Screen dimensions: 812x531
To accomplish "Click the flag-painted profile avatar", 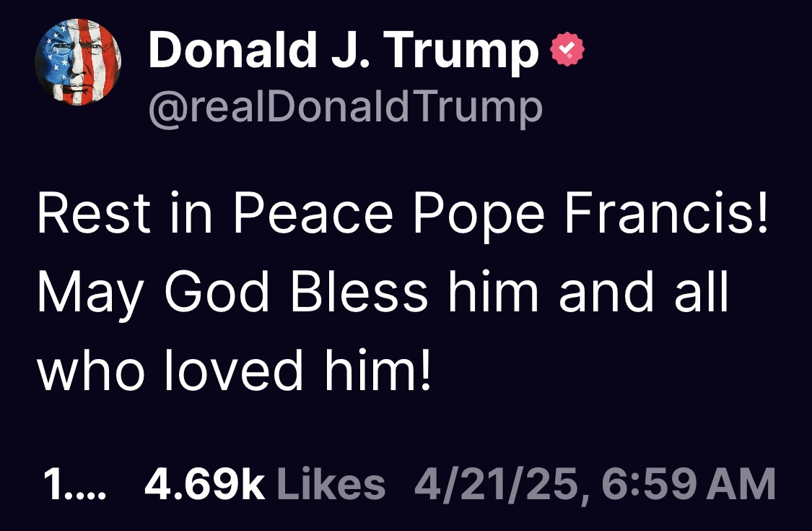I will click(78, 63).
